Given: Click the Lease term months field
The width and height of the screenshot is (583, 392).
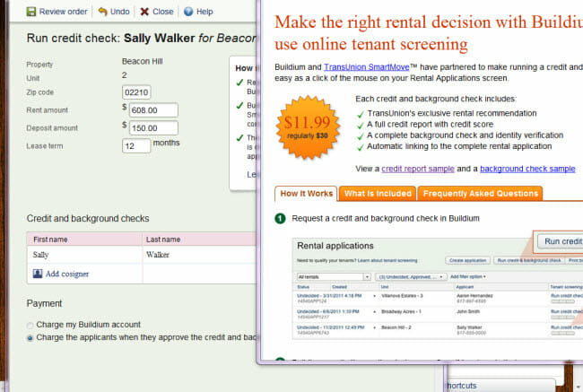Looking at the screenshot, I should click(135, 145).
